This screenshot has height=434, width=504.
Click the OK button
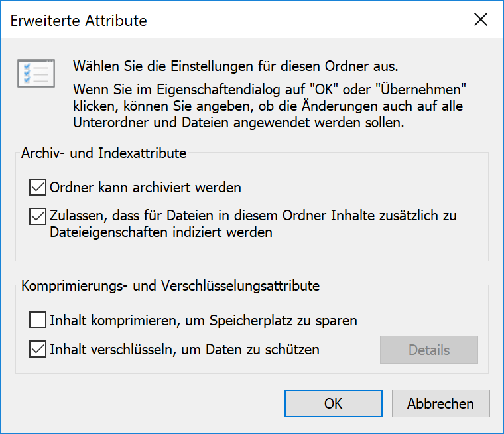(x=334, y=403)
